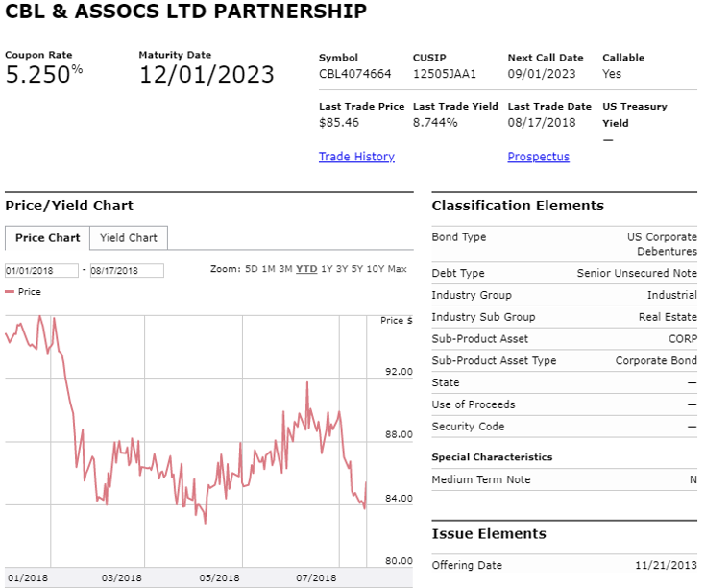Screen dimensions: 705x588
Task: Click the maturity date 12/01/2023
Action: (207, 75)
